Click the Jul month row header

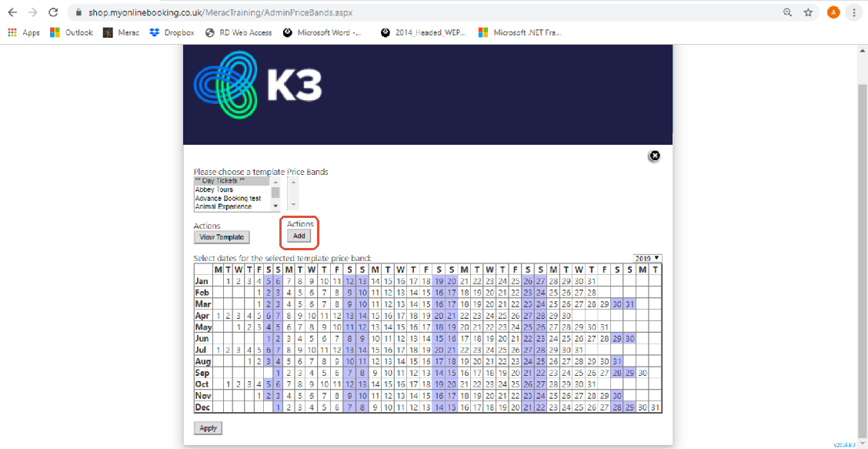[203, 350]
